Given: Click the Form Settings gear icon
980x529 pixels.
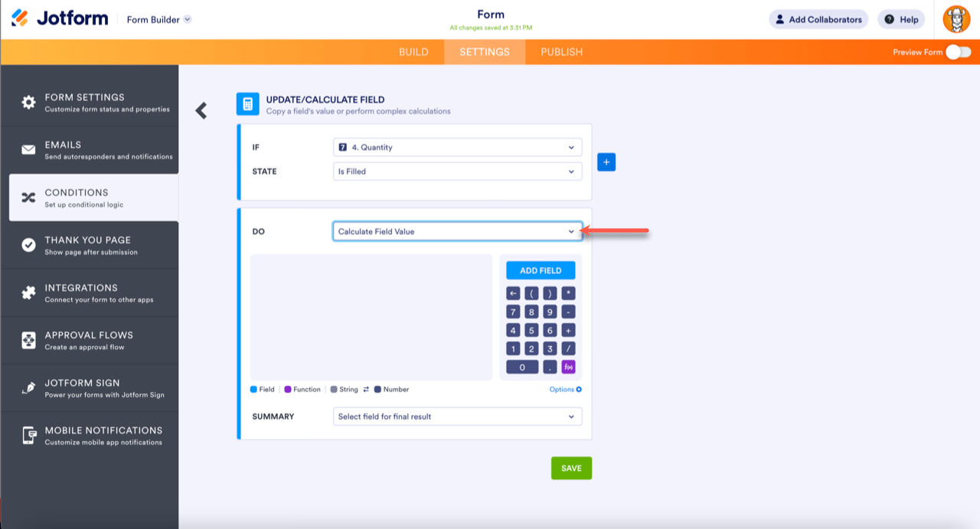Looking at the screenshot, I should click(x=28, y=103).
